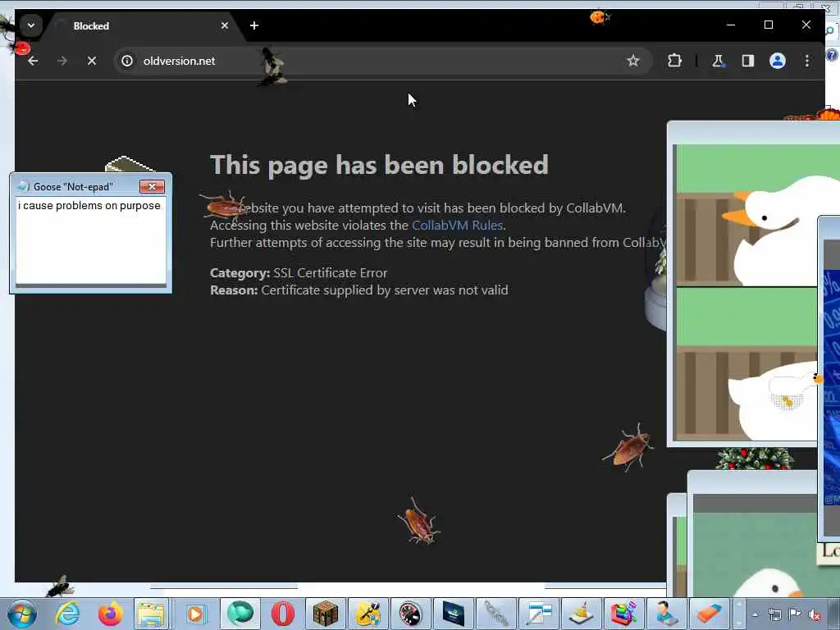840x630 pixels.
Task: Open network status tray icon
Action: pos(774,614)
